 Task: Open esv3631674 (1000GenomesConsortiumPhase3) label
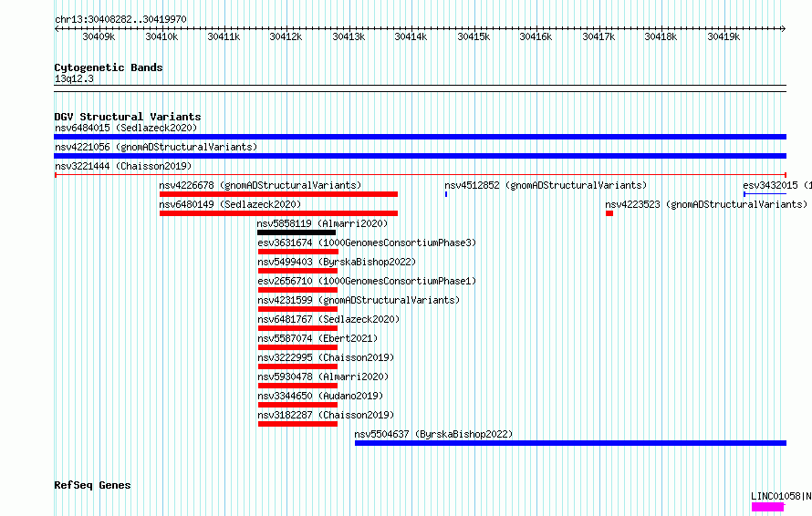point(367,243)
